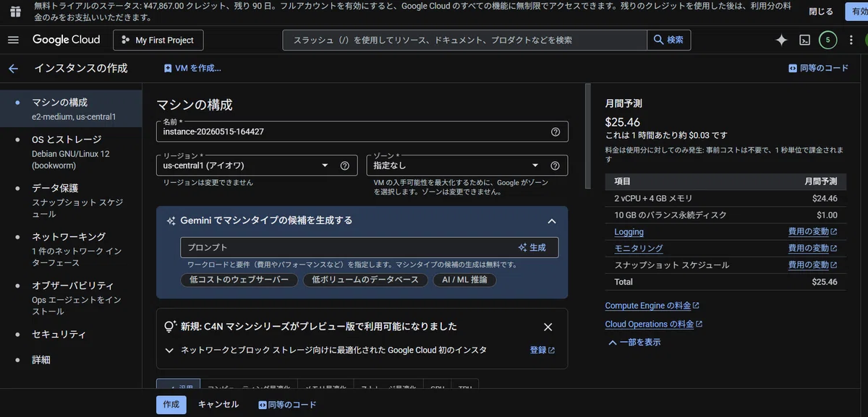
Task: Select ネットワーキング in side navigation
Action: (71, 249)
